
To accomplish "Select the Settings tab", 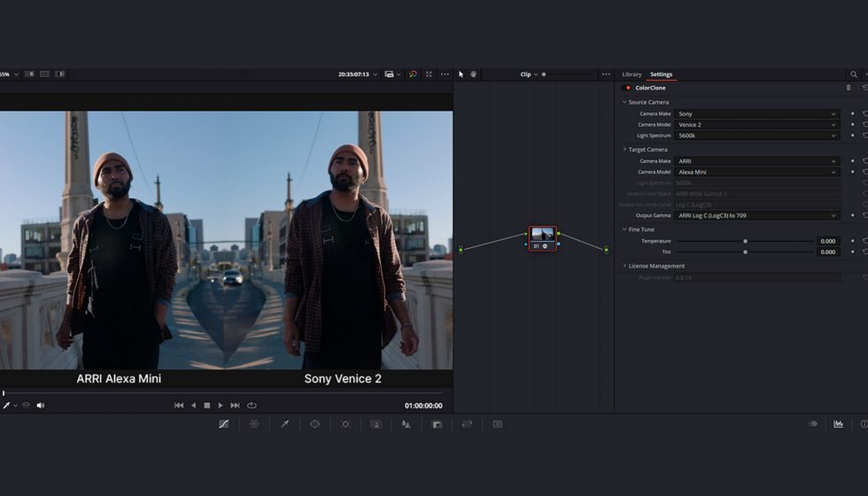I will (x=661, y=74).
